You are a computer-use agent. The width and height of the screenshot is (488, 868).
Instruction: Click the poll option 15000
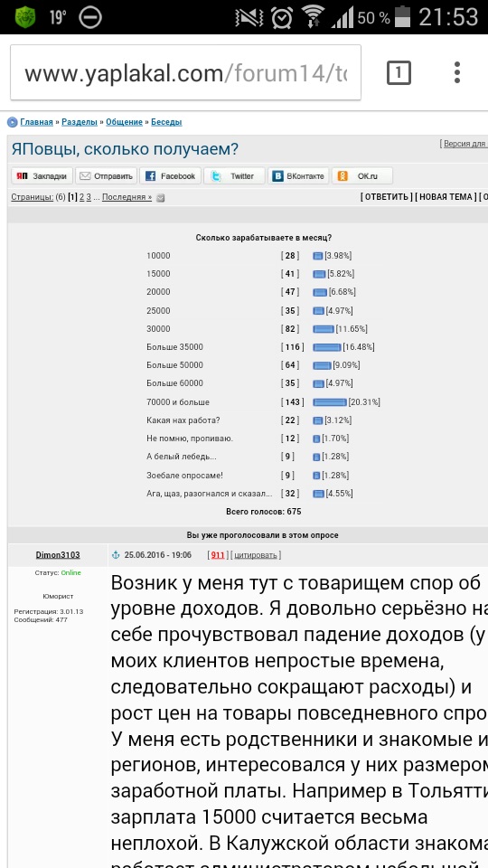point(158,274)
